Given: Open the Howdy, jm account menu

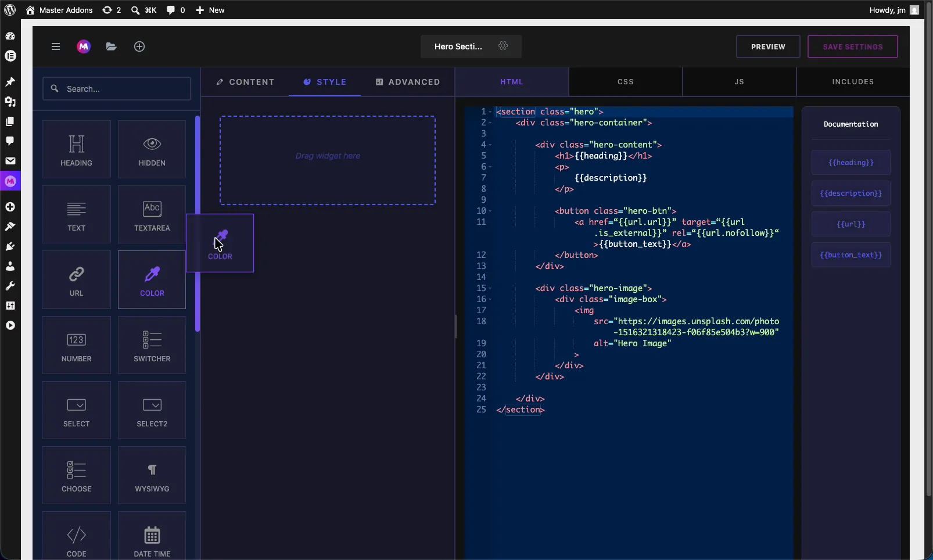Looking at the screenshot, I should 894,10.
